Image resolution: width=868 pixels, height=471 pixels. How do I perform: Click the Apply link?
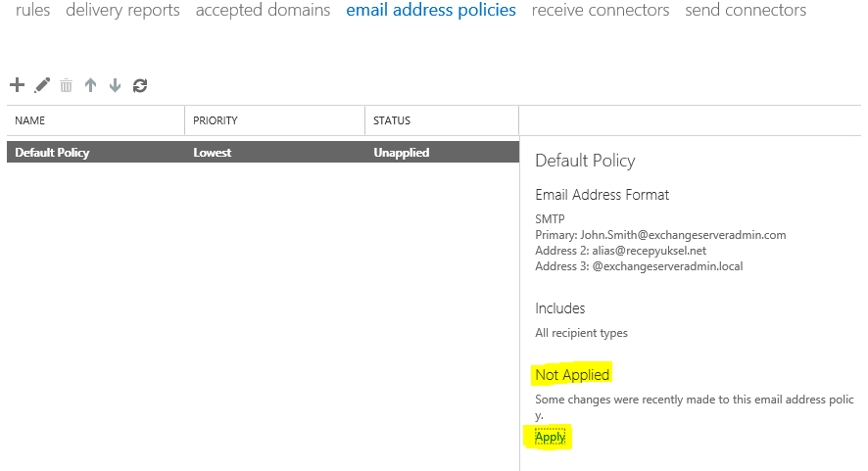[x=550, y=438]
